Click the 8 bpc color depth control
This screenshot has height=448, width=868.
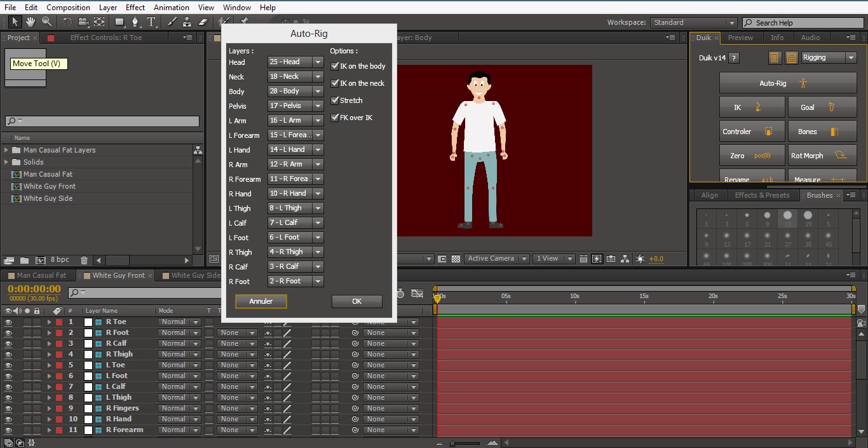pos(59,259)
